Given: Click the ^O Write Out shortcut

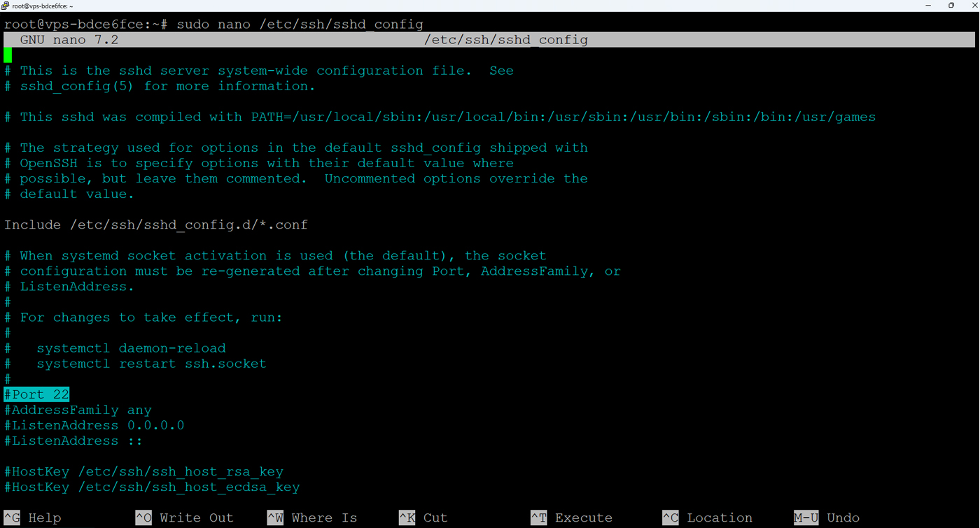Looking at the screenshot, I should 185,518.
